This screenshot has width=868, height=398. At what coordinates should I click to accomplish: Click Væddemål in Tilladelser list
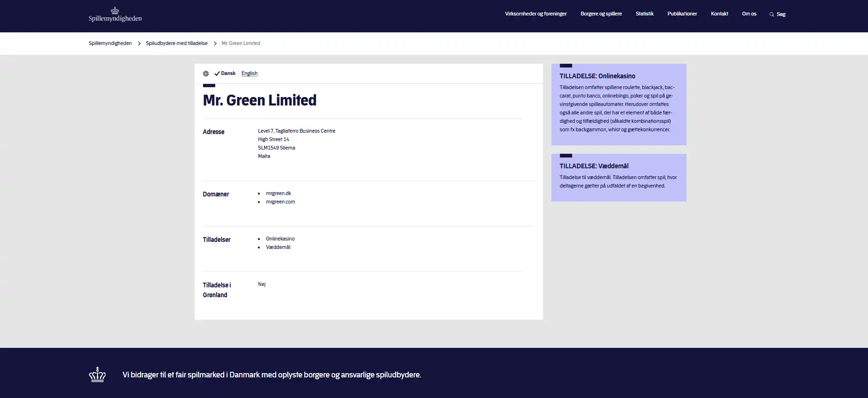point(278,248)
